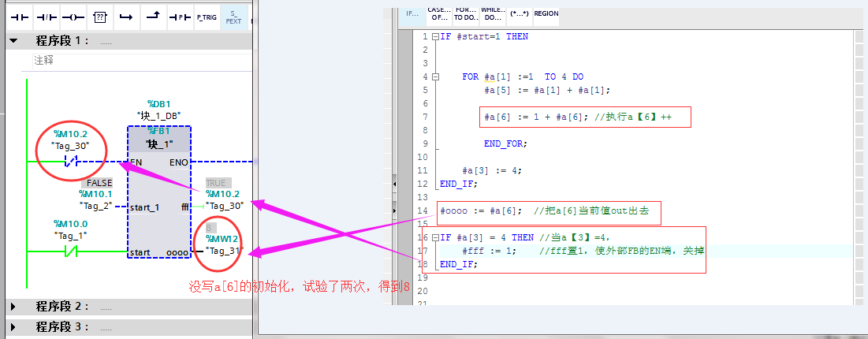
Task: Select the S_PEXT instruction button
Action: point(233,16)
